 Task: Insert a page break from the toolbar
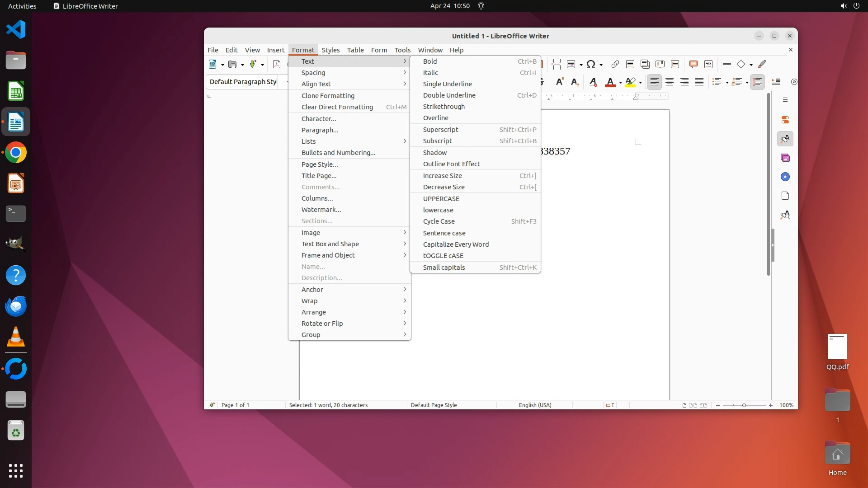click(x=557, y=64)
